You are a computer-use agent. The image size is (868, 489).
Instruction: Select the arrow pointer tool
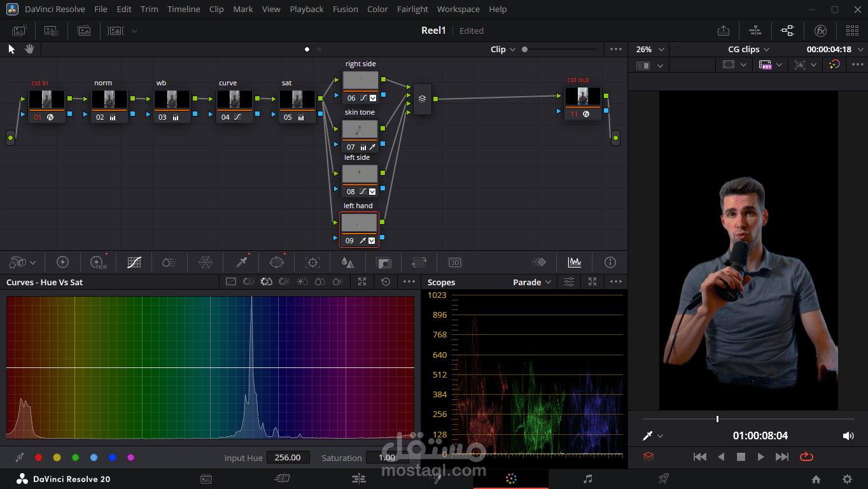(x=11, y=49)
